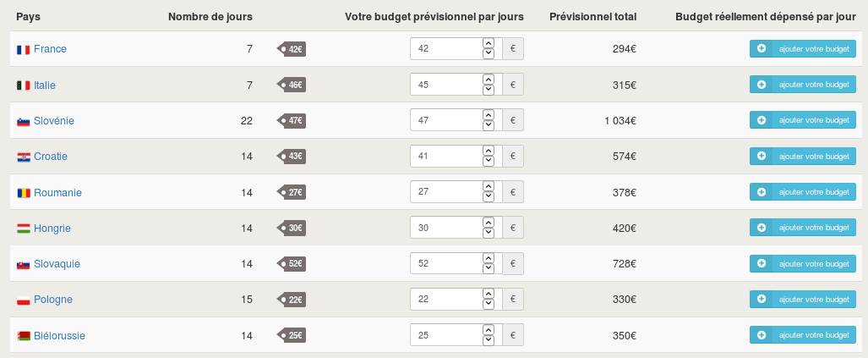This screenshot has width=868, height=358.
Task: Increase Pologne daily budget with up arrow
Action: coord(488,294)
